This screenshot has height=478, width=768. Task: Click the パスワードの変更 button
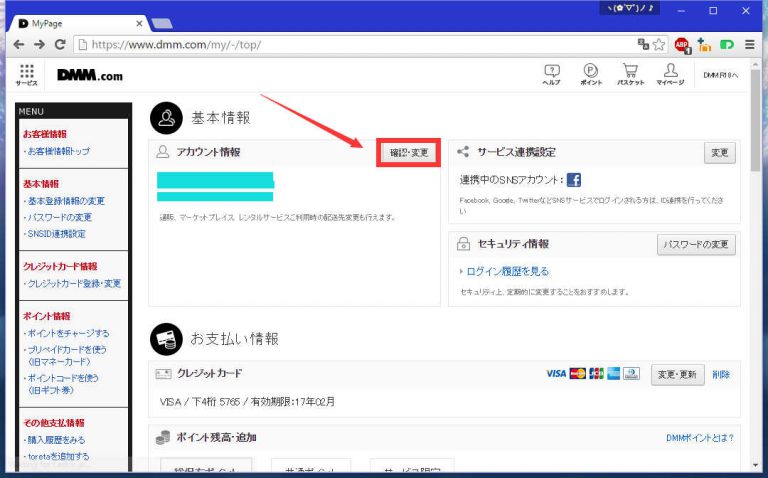(x=696, y=244)
